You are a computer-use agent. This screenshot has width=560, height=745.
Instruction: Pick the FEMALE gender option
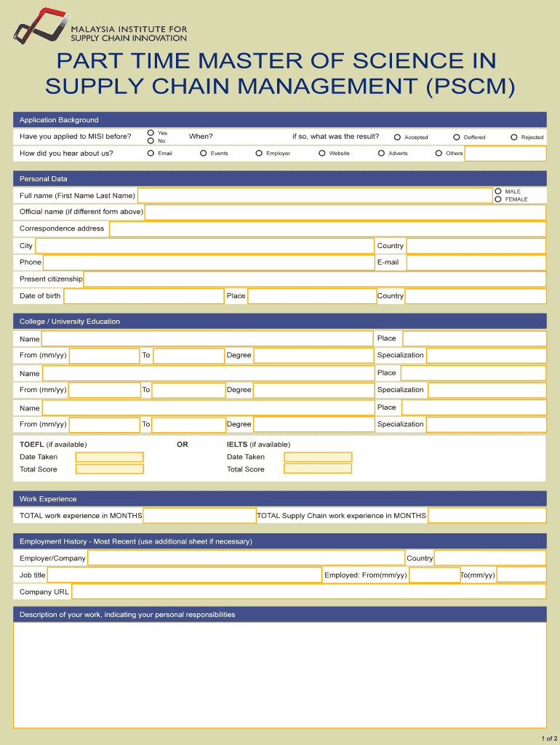[498, 199]
